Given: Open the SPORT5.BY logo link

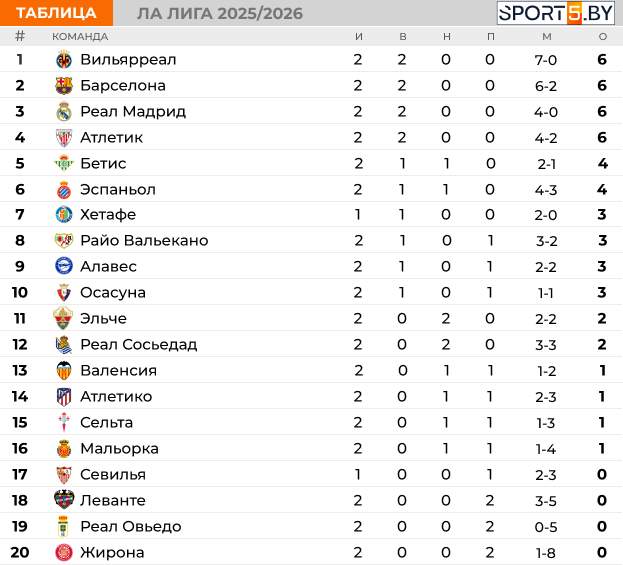Looking at the screenshot, I should (556, 13).
